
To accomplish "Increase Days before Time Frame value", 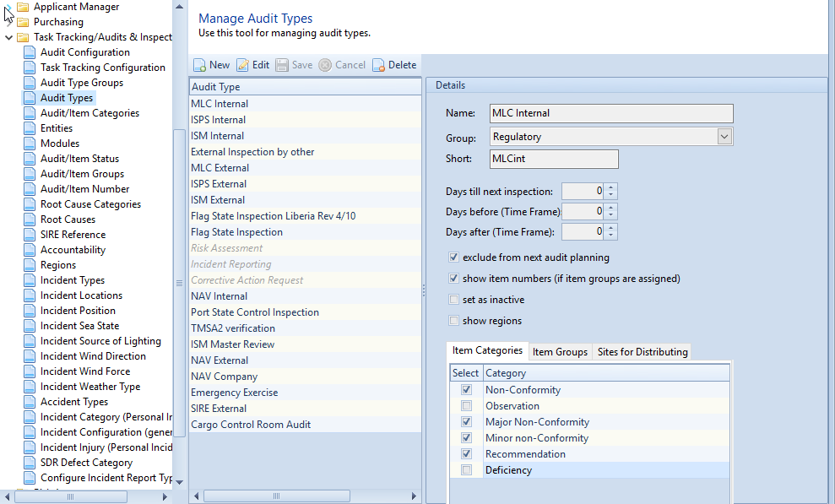I will tap(610, 208).
